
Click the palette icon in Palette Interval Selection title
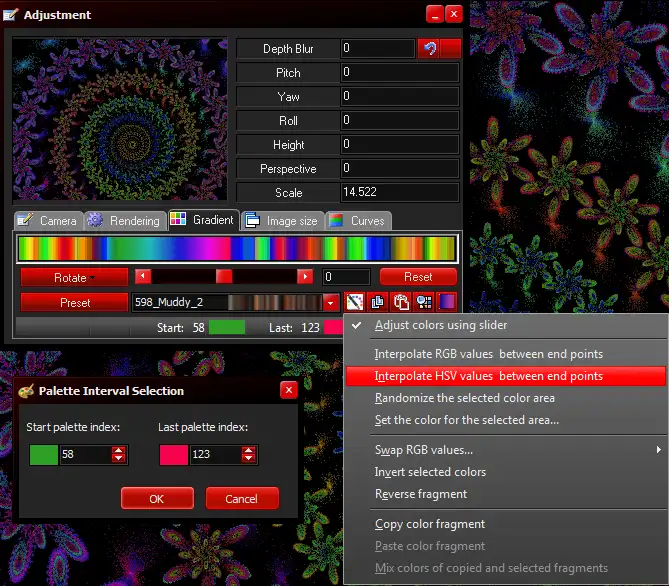click(x=26, y=391)
